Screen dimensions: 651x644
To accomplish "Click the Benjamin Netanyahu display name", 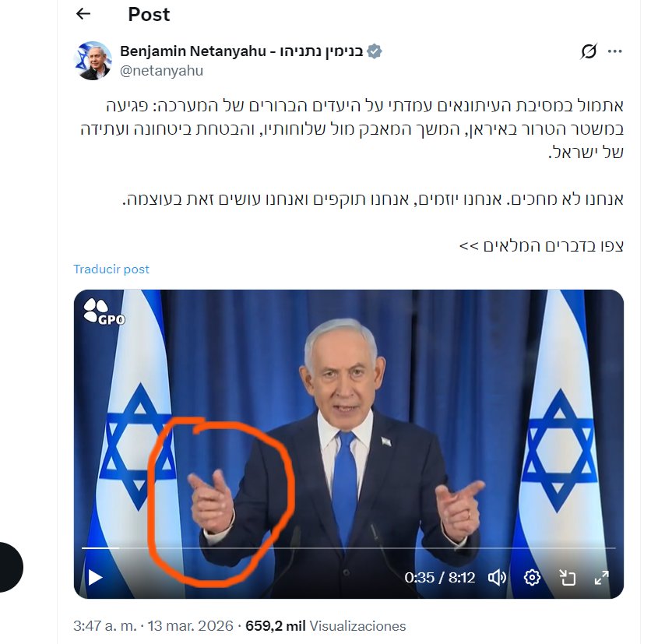I will click(x=241, y=51).
